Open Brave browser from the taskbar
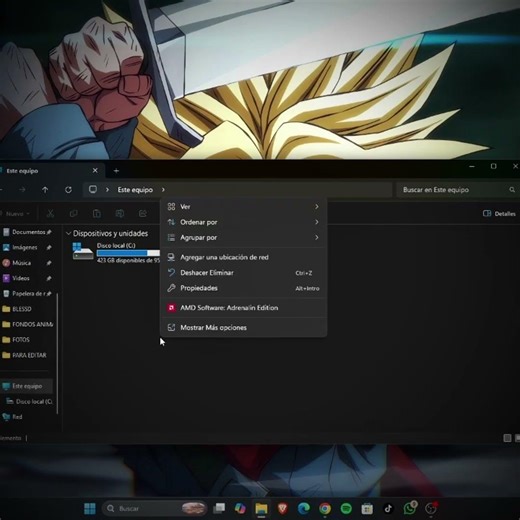 283,508
